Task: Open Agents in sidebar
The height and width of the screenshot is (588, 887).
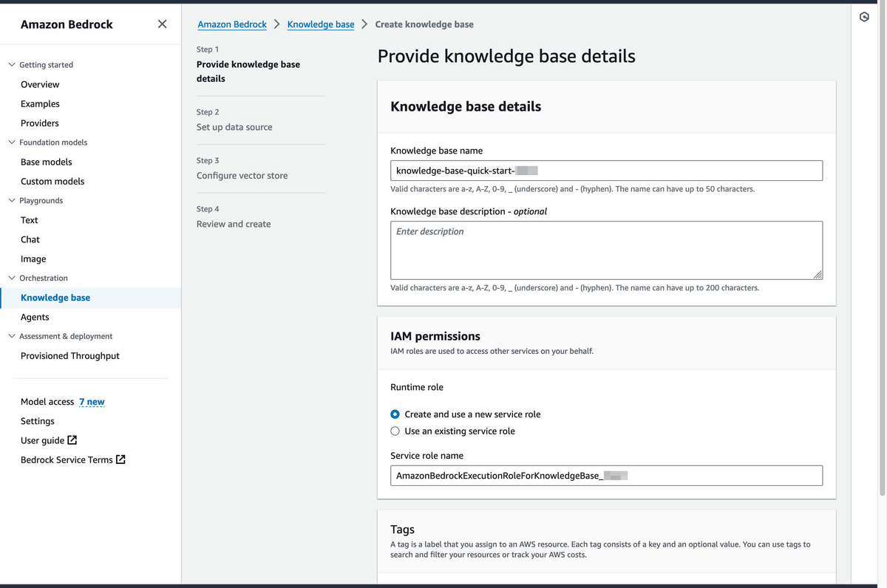Action: coord(35,317)
